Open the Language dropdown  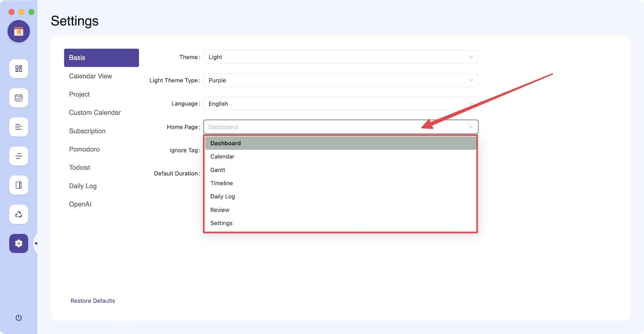click(x=340, y=104)
